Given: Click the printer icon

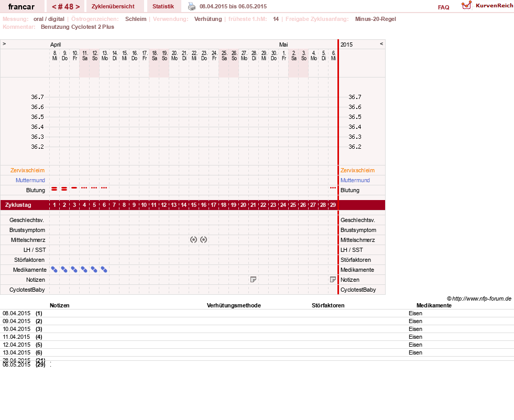Looking at the screenshot, I should pyautogui.click(x=192, y=6).
